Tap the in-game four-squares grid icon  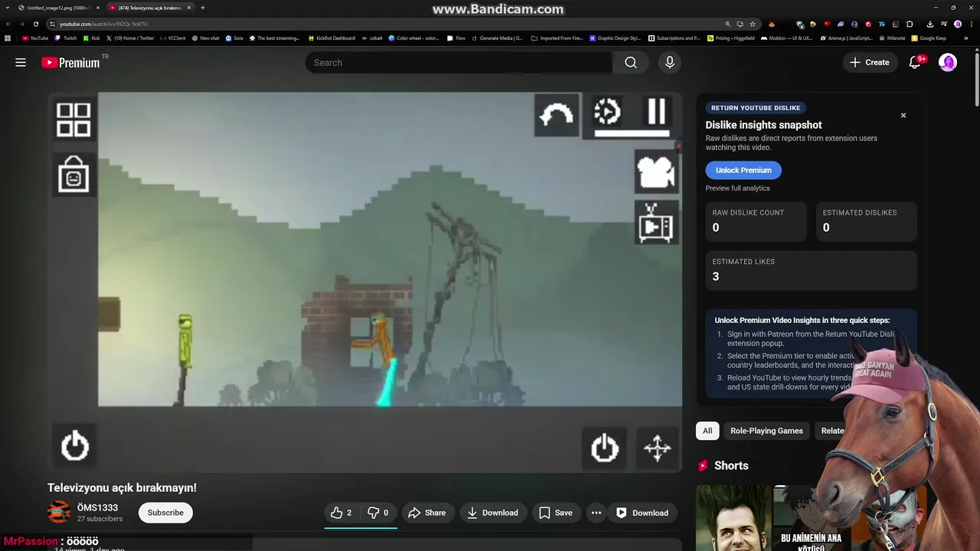(73, 120)
